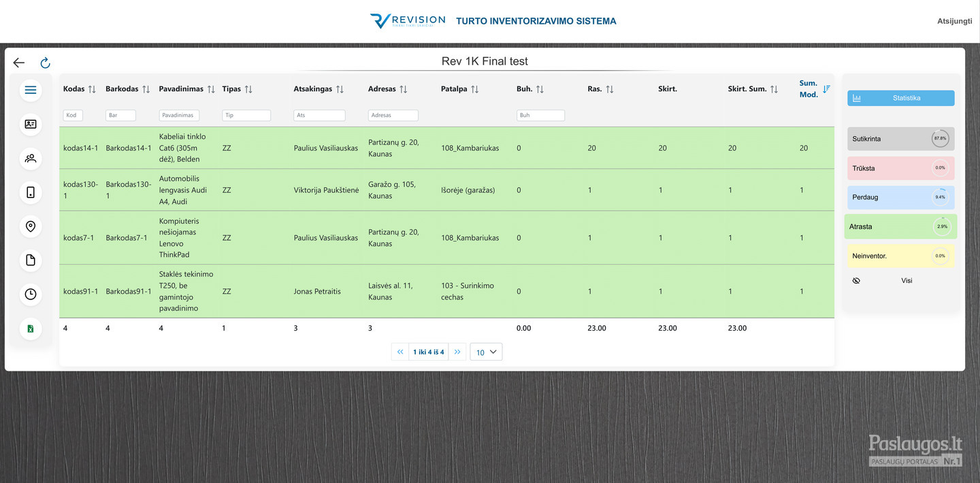The image size is (980, 483).
Task: Open the rows-per-page dropdown showing 10
Action: [x=486, y=352]
